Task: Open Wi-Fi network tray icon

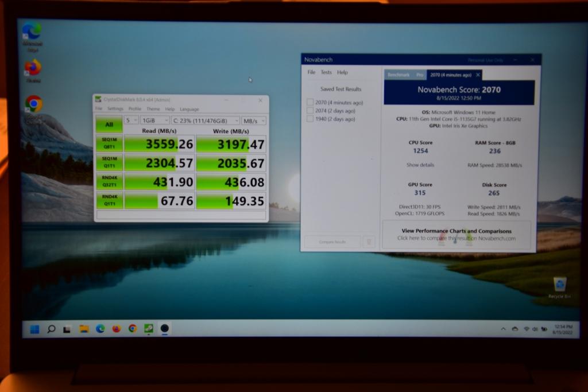Action: (527, 329)
